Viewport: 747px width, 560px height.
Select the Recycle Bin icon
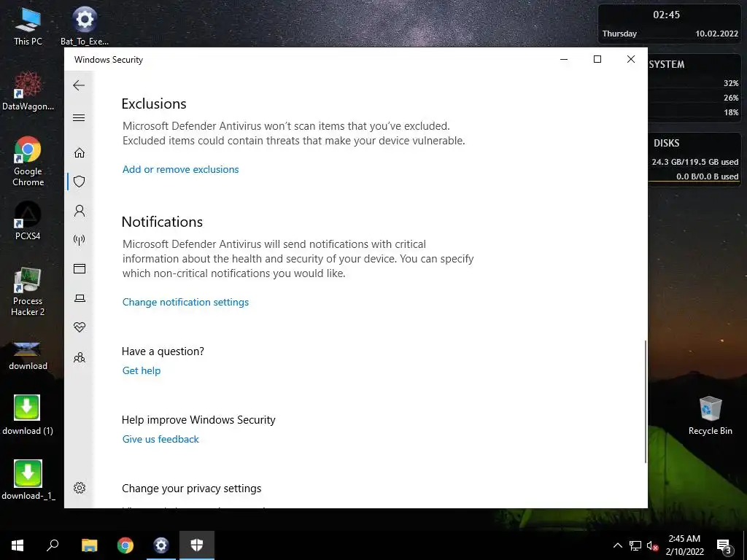[710, 416]
